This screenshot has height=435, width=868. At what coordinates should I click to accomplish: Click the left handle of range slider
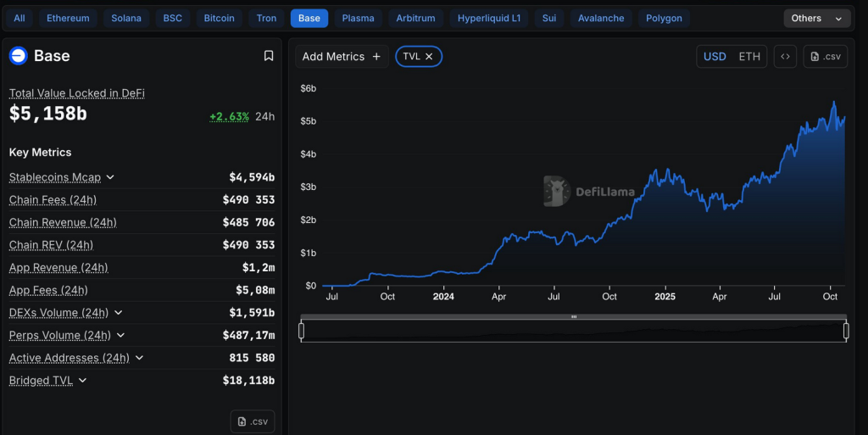(x=301, y=331)
